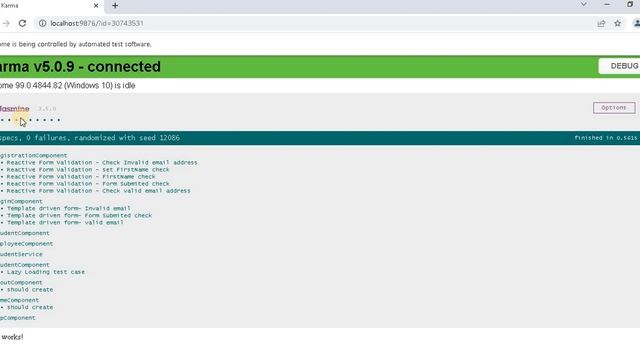
Task: Open Jasmine Options menu
Action: click(614, 108)
